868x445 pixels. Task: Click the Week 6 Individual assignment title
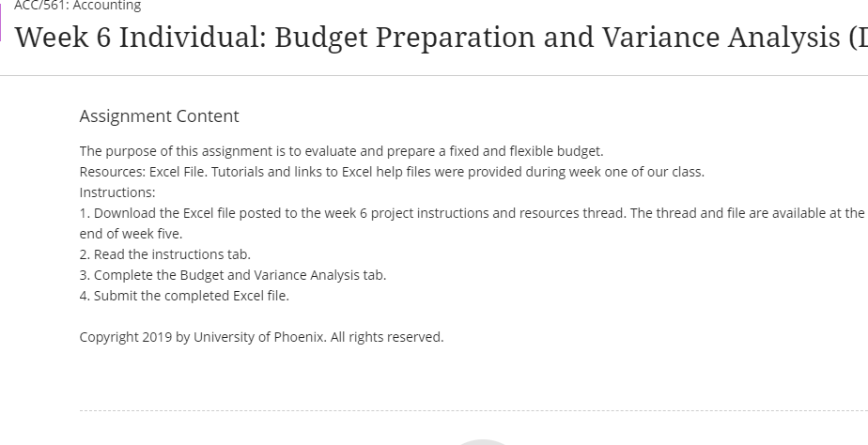(441, 38)
